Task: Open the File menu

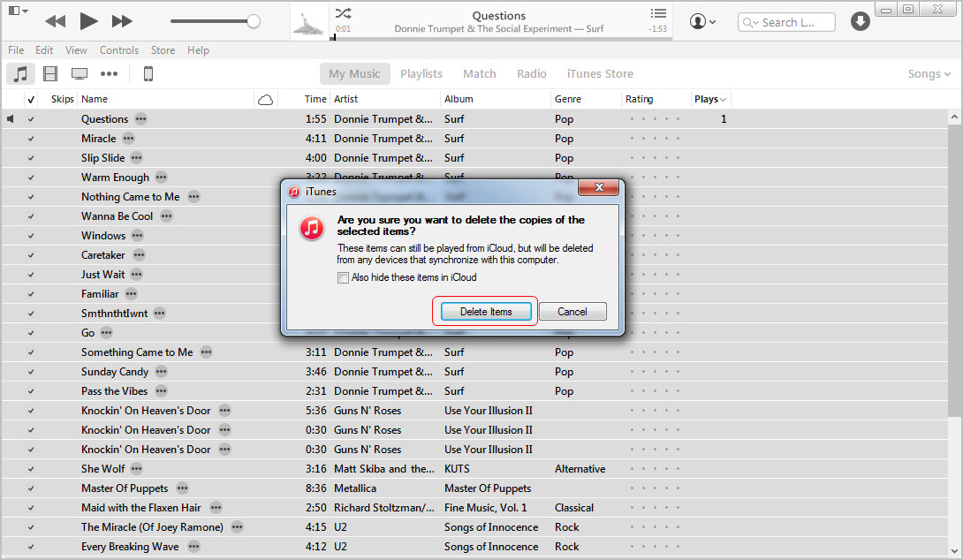Action: [16, 50]
